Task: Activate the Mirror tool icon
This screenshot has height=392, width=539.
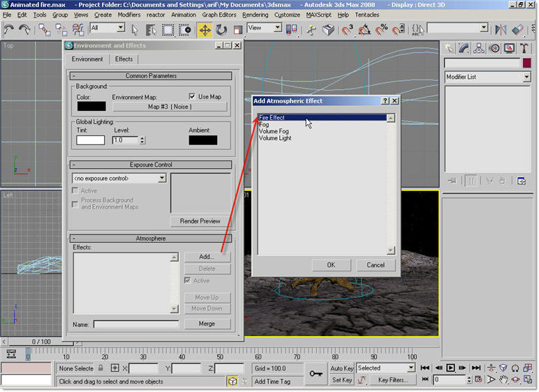Action: tap(501, 30)
